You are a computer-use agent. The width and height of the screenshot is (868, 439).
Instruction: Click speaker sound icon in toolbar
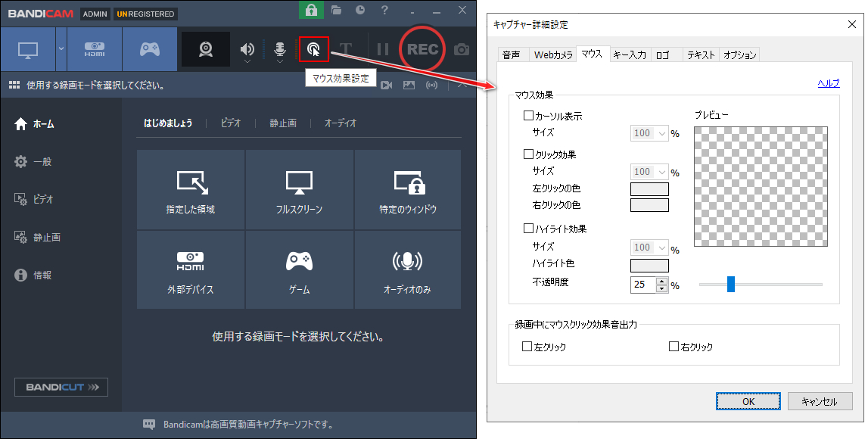[x=247, y=49]
